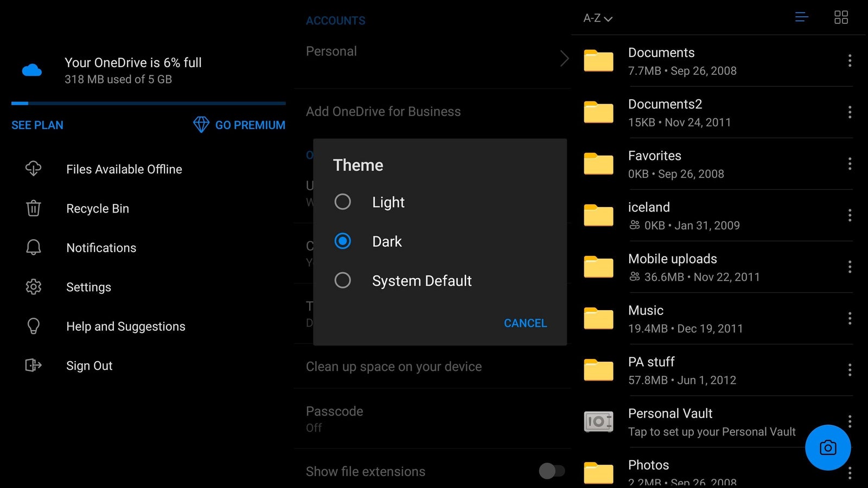The width and height of the screenshot is (868, 488).
Task: Open the Music folder icon
Action: tap(598, 318)
